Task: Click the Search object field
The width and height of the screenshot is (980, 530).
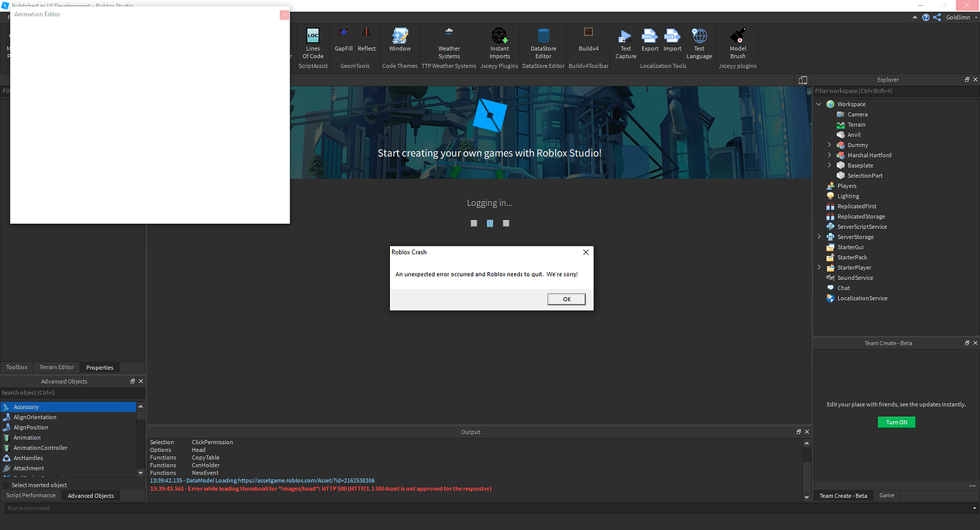Action: tap(72, 392)
